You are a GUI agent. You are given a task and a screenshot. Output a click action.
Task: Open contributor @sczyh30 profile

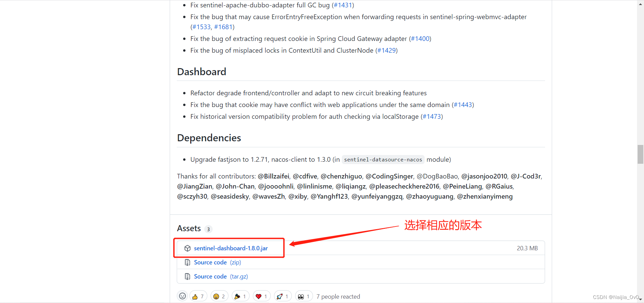[192, 196]
